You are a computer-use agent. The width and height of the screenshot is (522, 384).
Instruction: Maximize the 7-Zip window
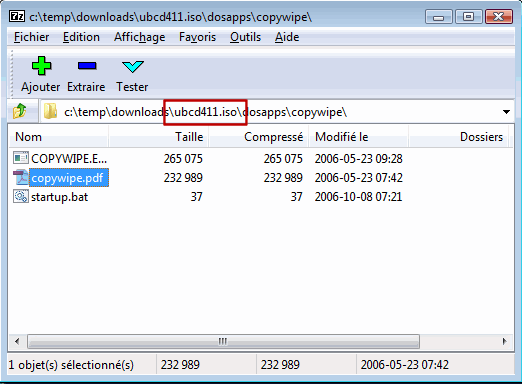pyautogui.click(x=468, y=17)
